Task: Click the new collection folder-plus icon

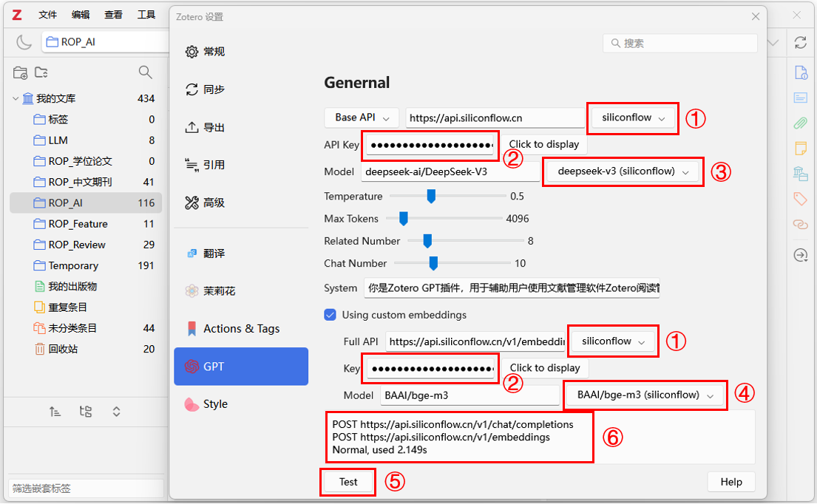Action: 20,72
